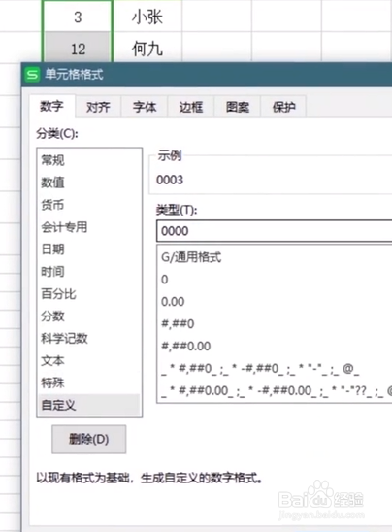The width and height of the screenshot is (392, 532).
Task: Open the 边框 tab
Action: point(191,107)
